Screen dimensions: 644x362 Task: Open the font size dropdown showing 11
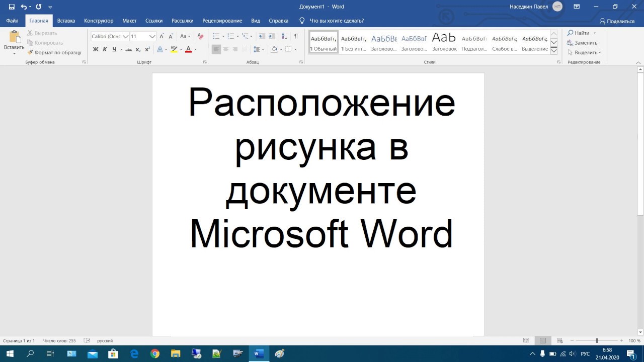(x=152, y=36)
